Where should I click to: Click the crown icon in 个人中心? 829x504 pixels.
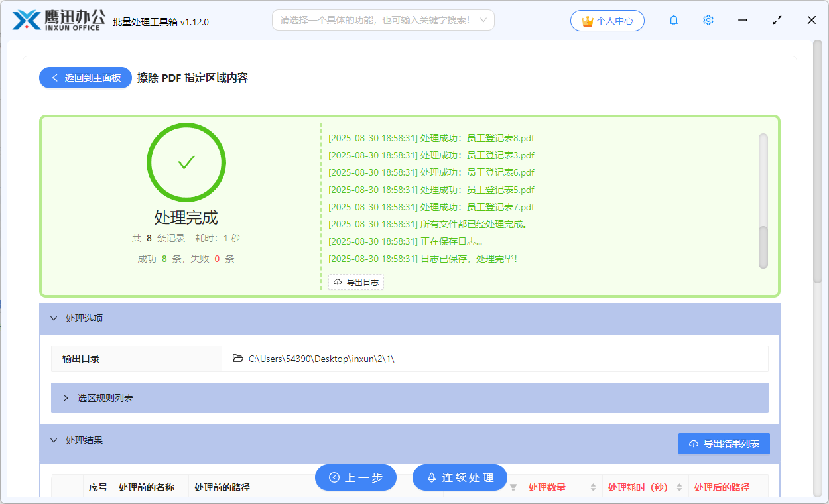[586, 21]
